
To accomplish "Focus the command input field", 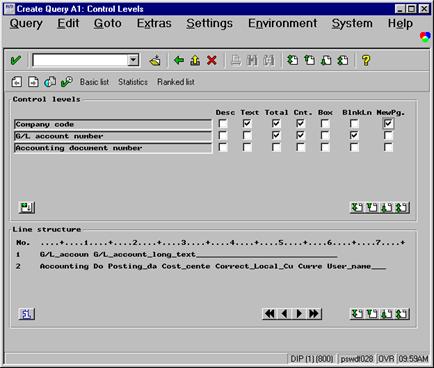I will pos(80,60).
